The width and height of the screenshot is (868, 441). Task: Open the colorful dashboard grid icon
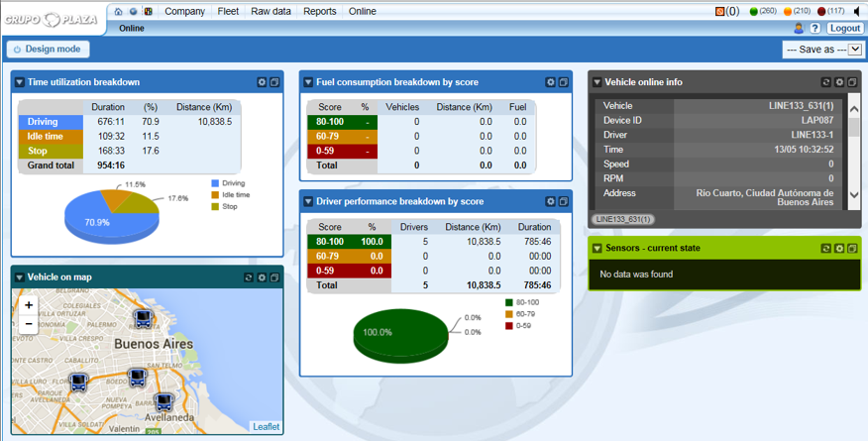tap(149, 11)
